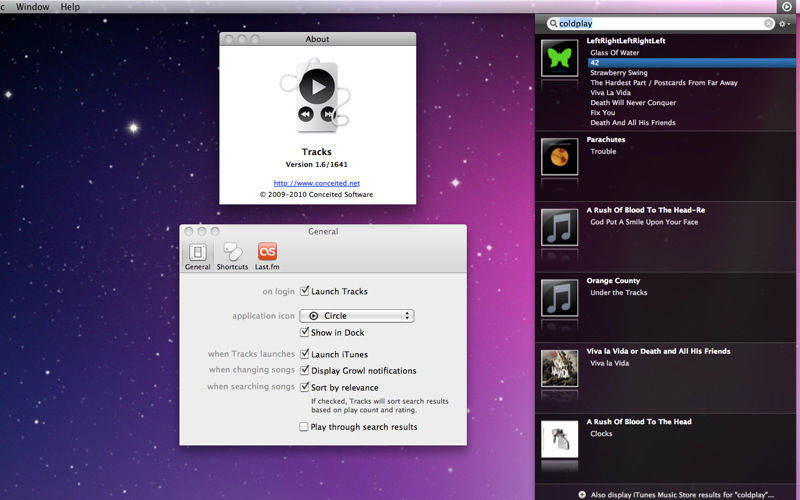Click plus icon for iTunes Store results

(582, 494)
